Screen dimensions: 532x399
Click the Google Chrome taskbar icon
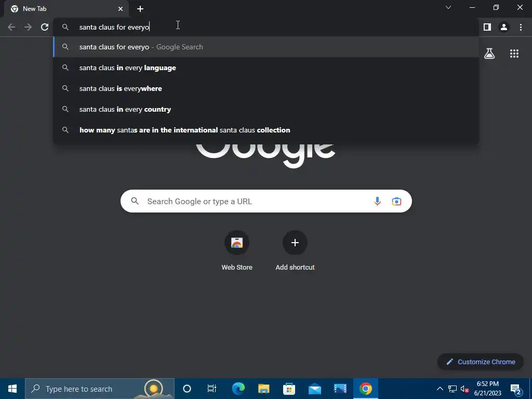tap(365, 389)
